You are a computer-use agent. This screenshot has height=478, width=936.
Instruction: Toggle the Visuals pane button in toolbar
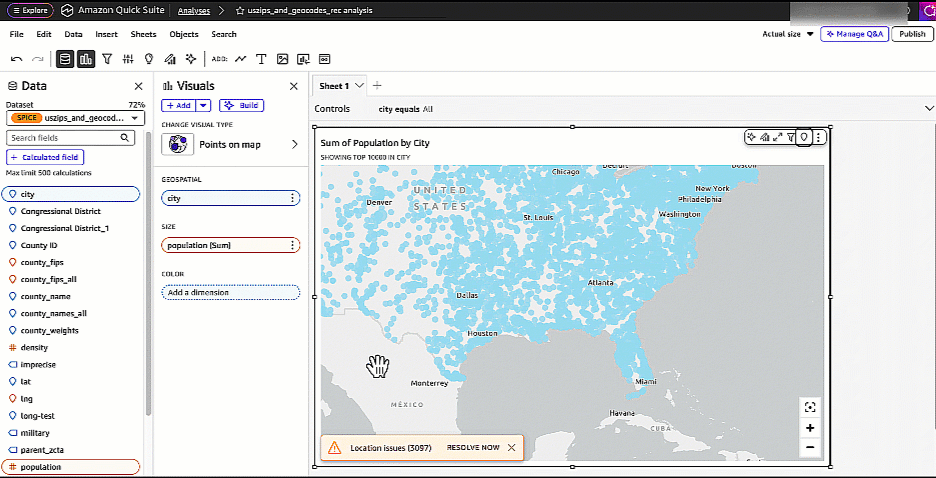click(86, 59)
